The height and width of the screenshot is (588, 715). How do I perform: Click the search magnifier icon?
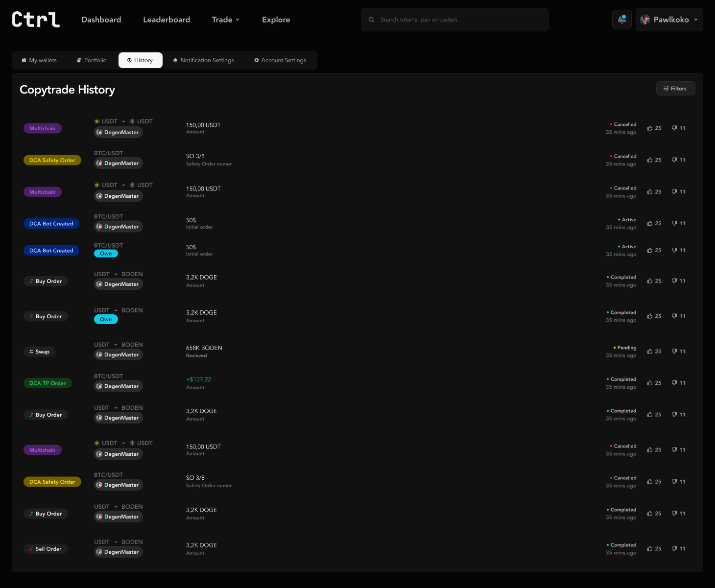pos(371,20)
